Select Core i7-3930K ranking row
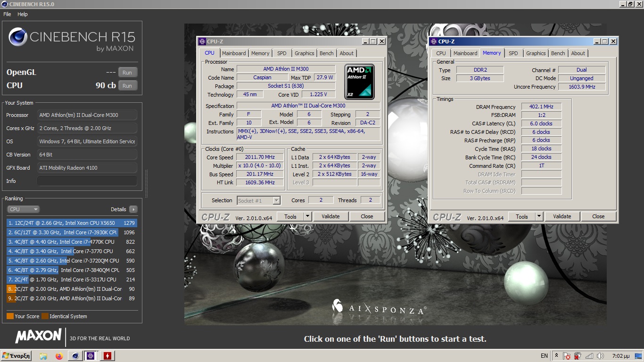This screenshot has height=362, width=644. click(x=72, y=232)
